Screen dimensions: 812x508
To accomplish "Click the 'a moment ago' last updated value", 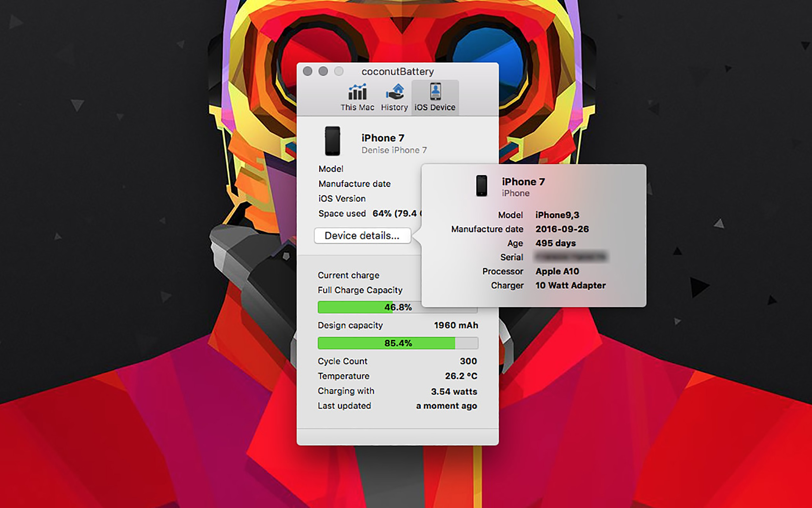I will pyautogui.click(x=447, y=406).
